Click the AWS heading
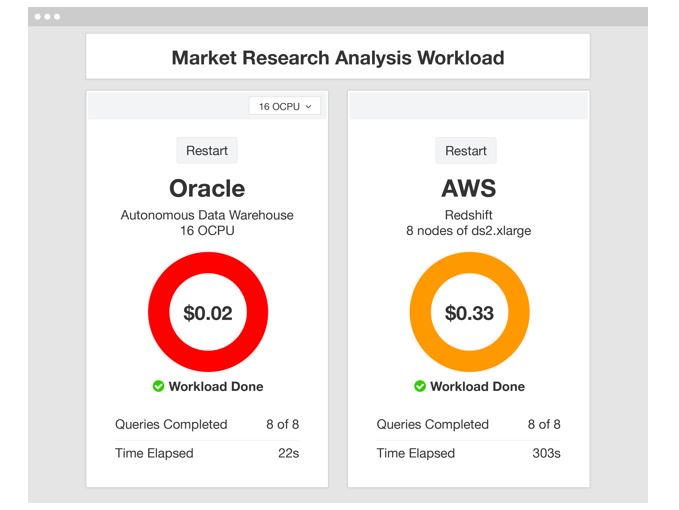 pyautogui.click(x=469, y=188)
